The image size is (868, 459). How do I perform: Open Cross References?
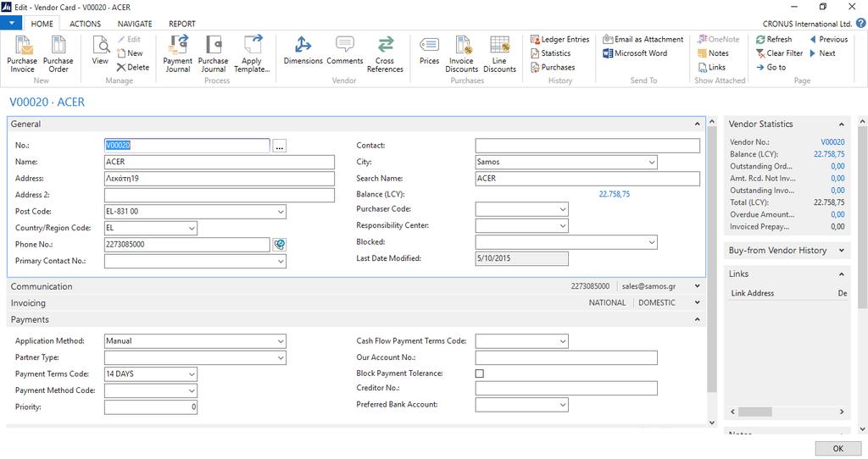pos(385,53)
